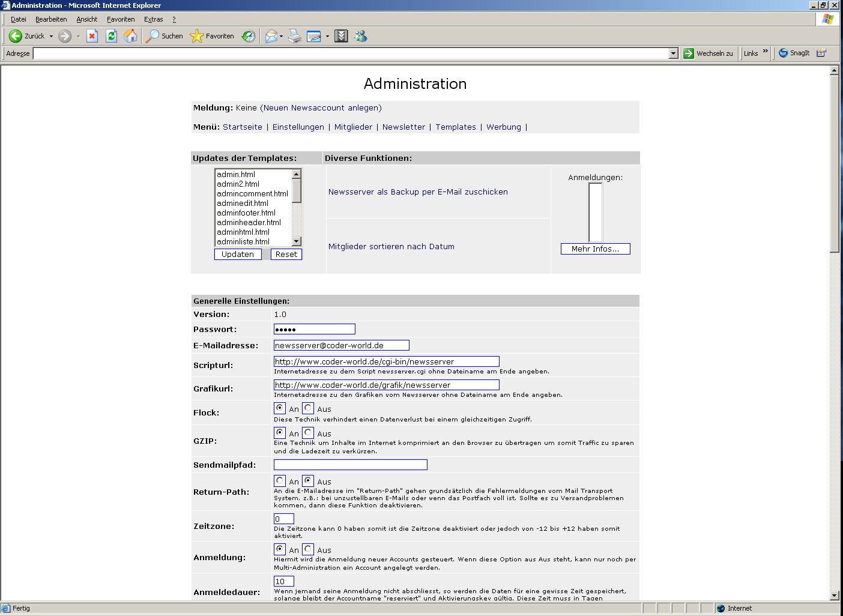
Task: Open Favoriten star icon
Action: point(196,36)
